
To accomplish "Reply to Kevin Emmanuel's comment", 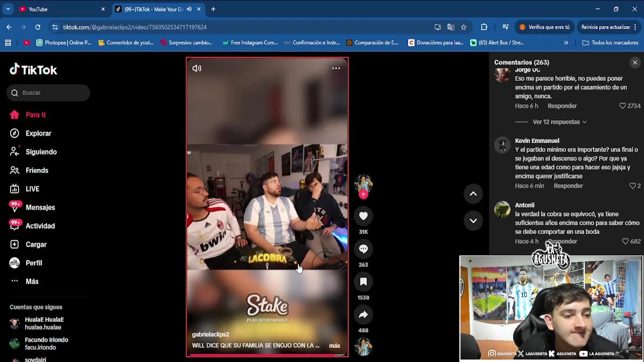I will point(568,186).
